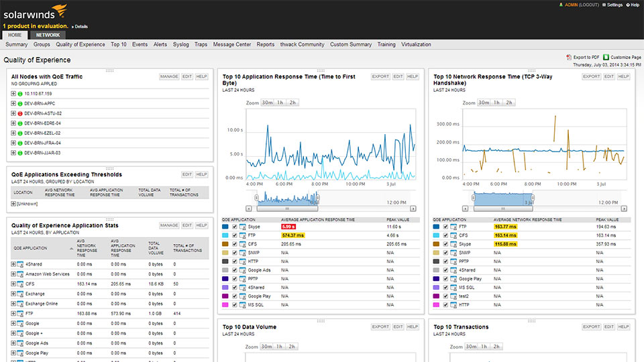Uncheck FTP in Network Response Time legend
Screen dimensions: 644x362
click(x=445, y=227)
